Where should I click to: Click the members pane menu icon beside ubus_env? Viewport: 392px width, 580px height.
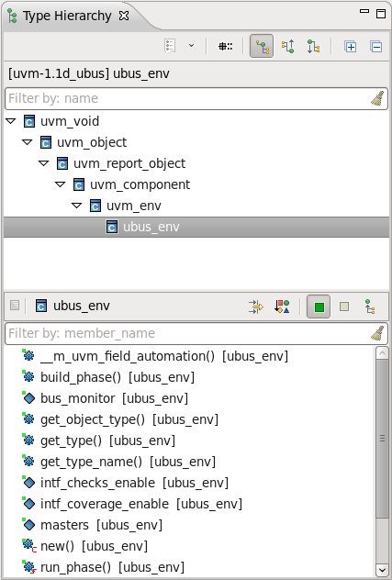15,306
